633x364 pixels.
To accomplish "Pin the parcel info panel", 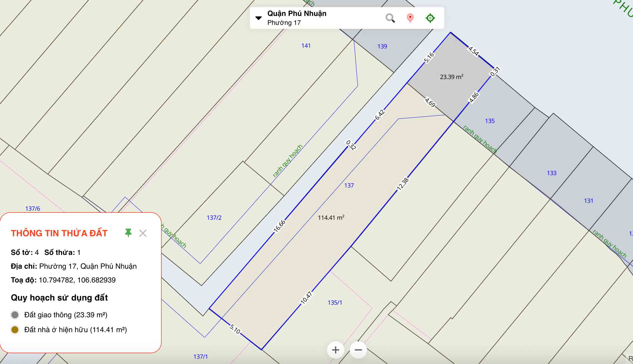I will (128, 233).
